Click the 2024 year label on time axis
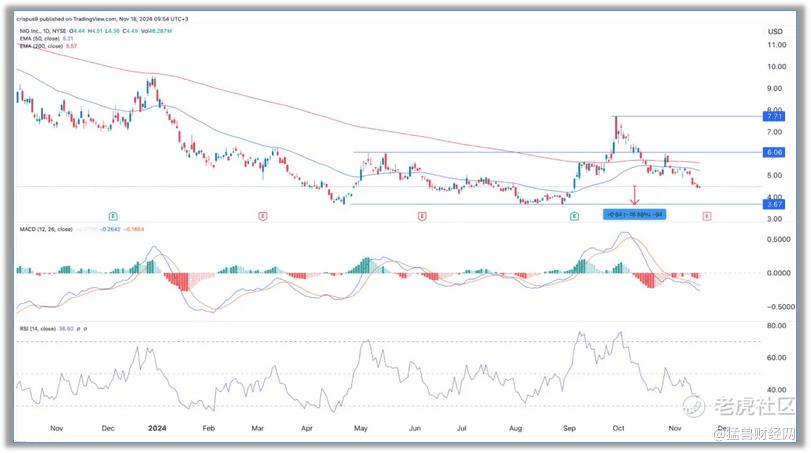 pos(157,428)
